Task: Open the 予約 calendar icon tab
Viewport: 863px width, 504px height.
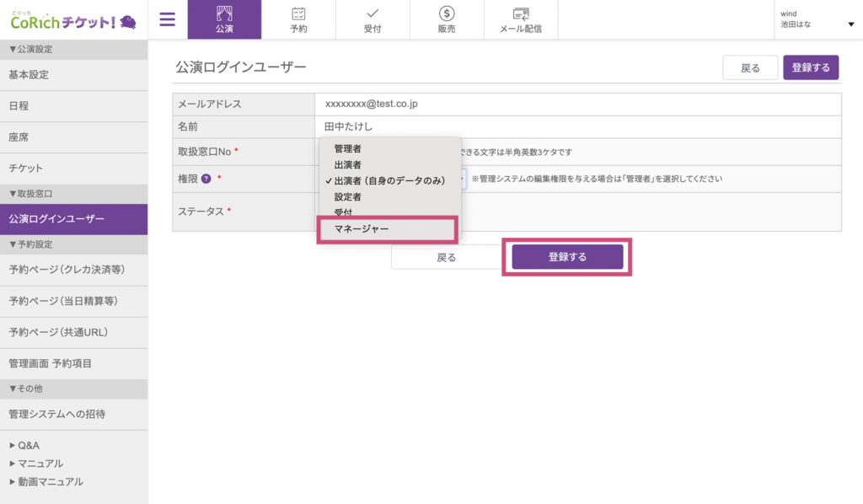Action: point(298,19)
